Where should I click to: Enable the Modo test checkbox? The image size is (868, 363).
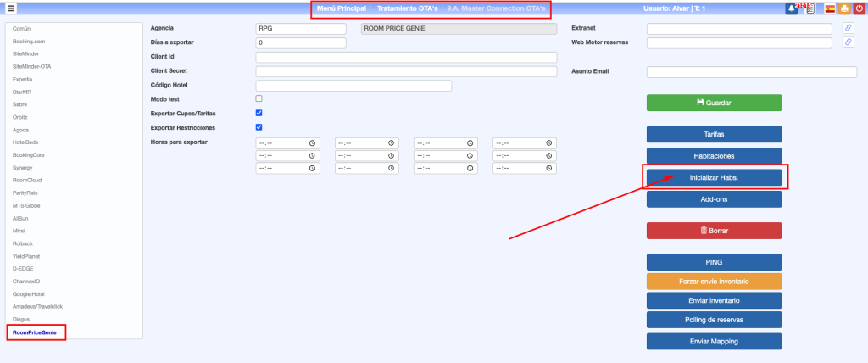259,99
